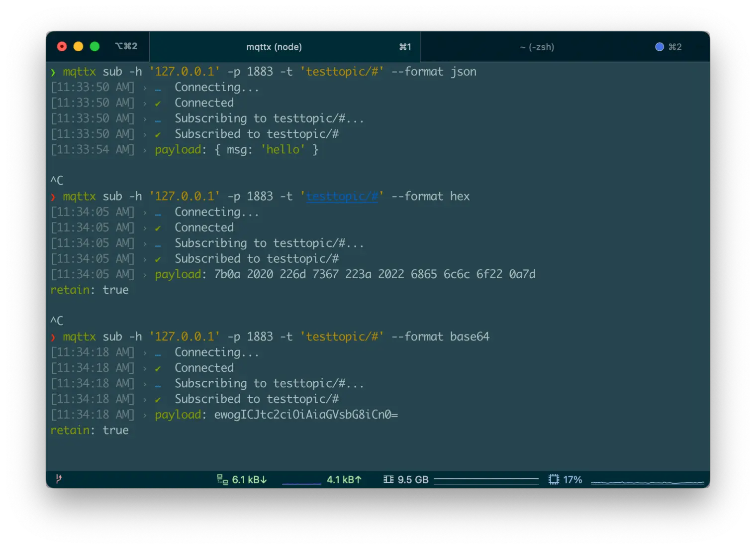This screenshot has width=756, height=549.
Task: Click the network throughput icon in the status bar
Action: coord(221,479)
